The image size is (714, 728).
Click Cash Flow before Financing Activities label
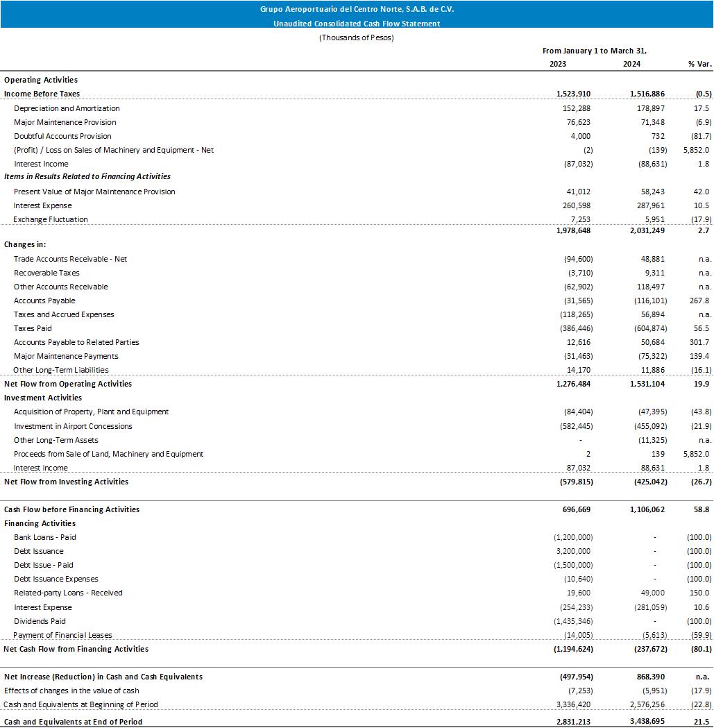[x=71, y=509]
